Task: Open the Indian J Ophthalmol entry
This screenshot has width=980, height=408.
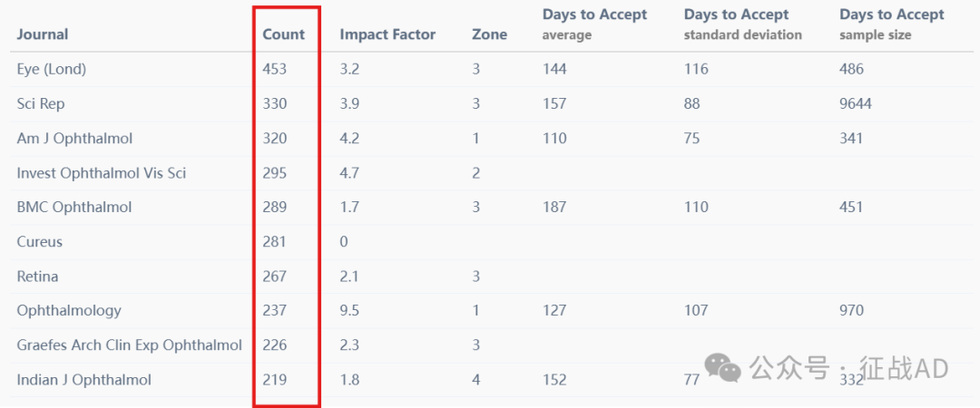Action: point(83,379)
